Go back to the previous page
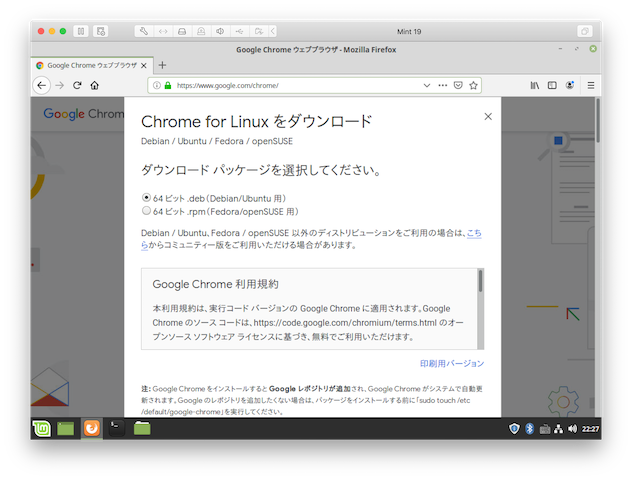Image resolution: width=632 pixels, height=480 pixels. pyautogui.click(x=42, y=85)
